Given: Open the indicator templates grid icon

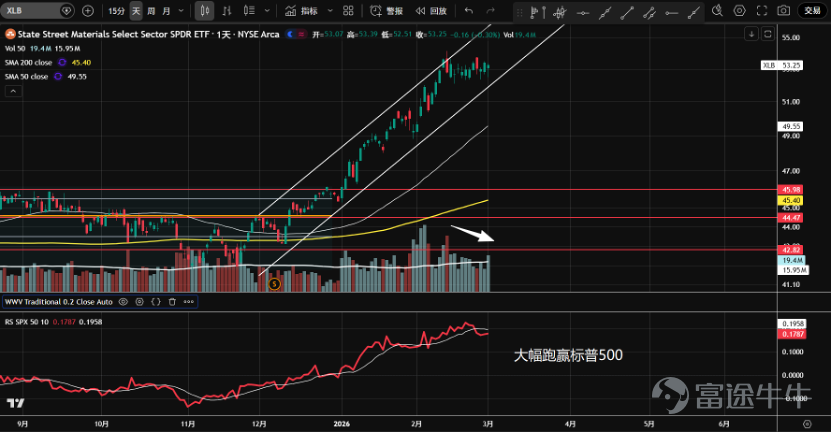Looking at the screenshot, I should (x=348, y=11).
